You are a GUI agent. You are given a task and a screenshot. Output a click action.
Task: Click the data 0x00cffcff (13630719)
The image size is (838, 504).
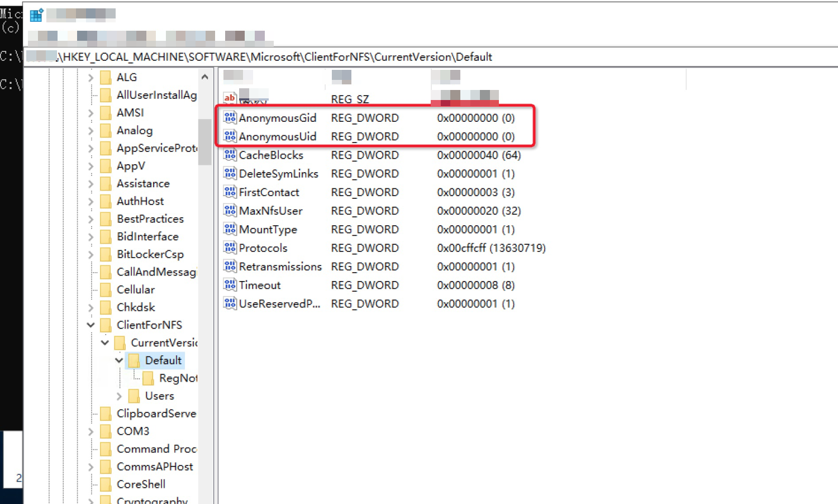(491, 248)
